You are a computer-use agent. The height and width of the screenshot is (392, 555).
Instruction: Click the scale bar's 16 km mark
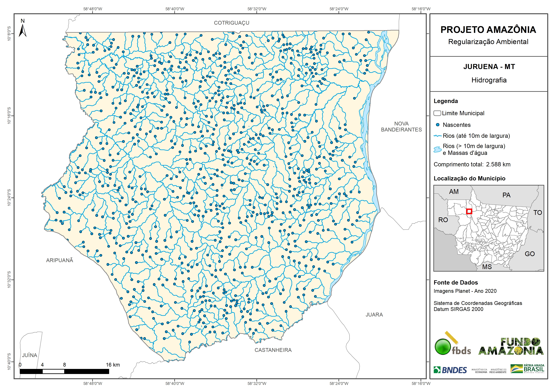[113, 365]
